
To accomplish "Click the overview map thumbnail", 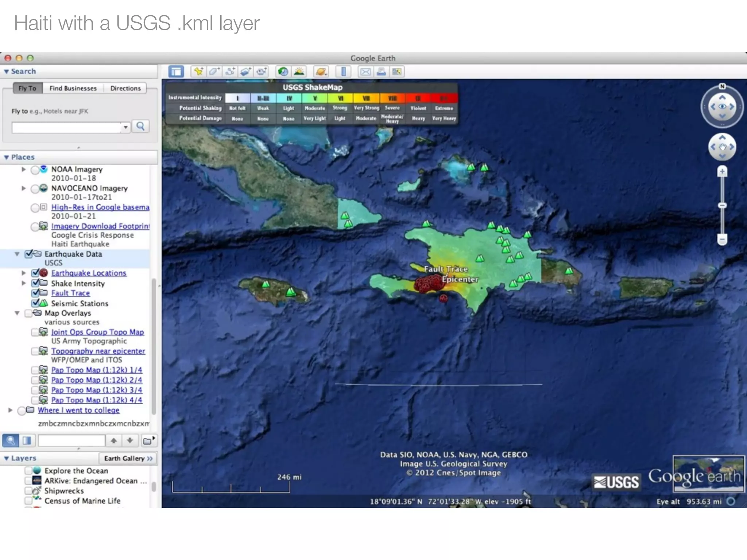I will click(708, 474).
